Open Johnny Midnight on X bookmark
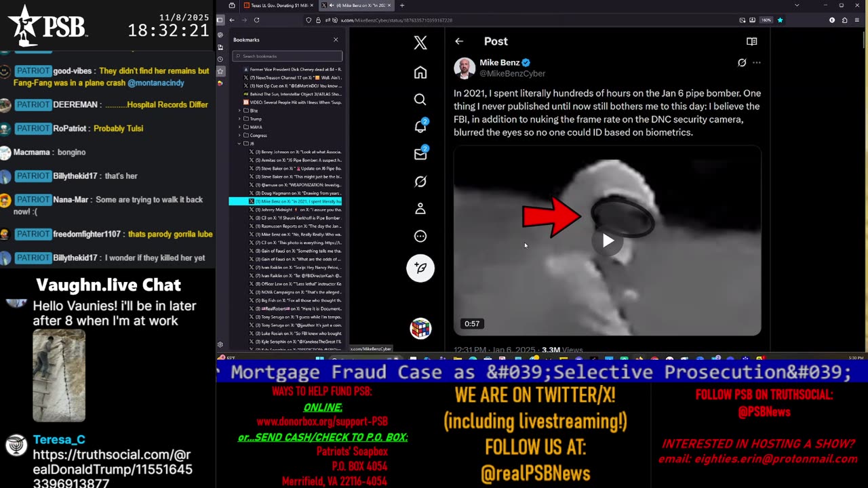Viewport: 868px width, 488px height. point(294,209)
